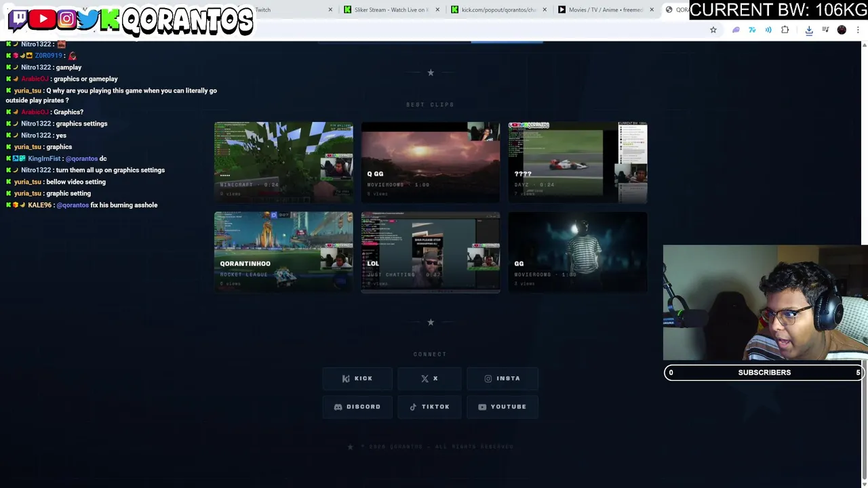Viewport: 868px width, 488px height.
Task: Click the YouTube logo in stream overlay
Action: pos(43,19)
